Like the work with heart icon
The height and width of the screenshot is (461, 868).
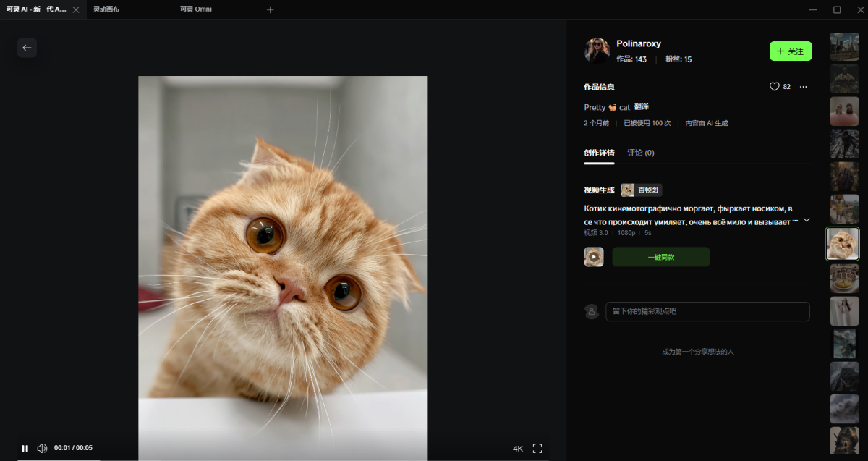tap(774, 86)
